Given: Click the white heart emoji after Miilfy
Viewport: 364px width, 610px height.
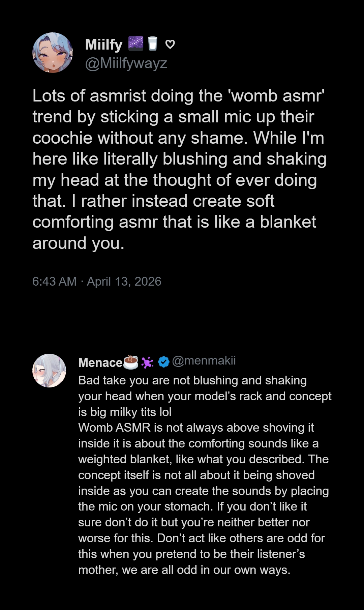Looking at the screenshot, I should [x=170, y=44].
